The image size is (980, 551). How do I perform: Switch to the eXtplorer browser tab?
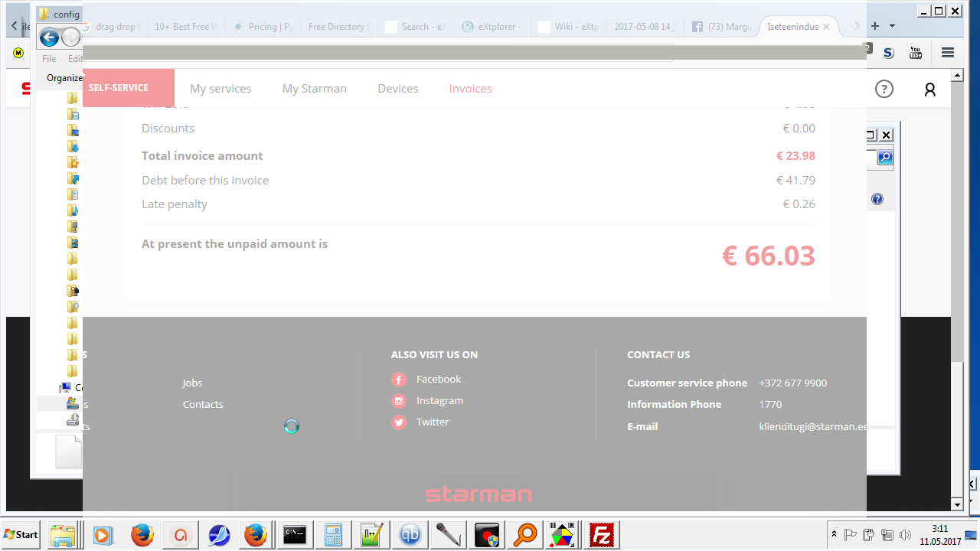[x=492, y=27]
